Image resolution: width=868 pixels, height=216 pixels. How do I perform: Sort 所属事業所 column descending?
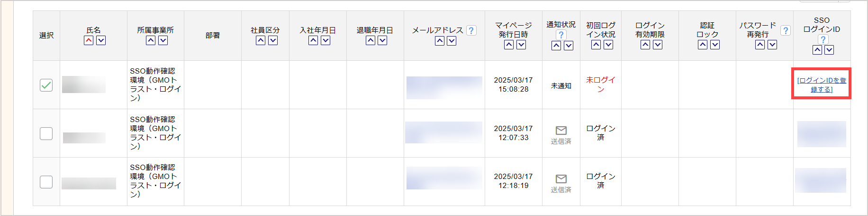pos(163,41)
